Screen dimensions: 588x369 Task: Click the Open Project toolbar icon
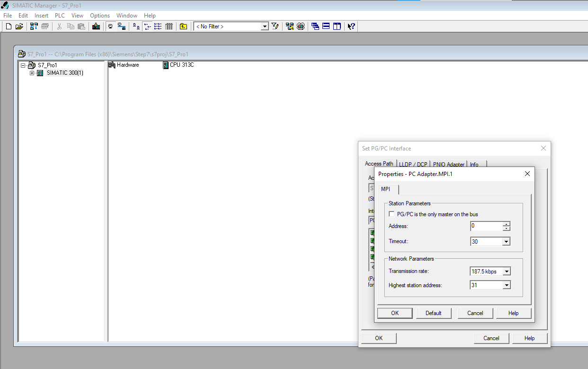point(19,26)
